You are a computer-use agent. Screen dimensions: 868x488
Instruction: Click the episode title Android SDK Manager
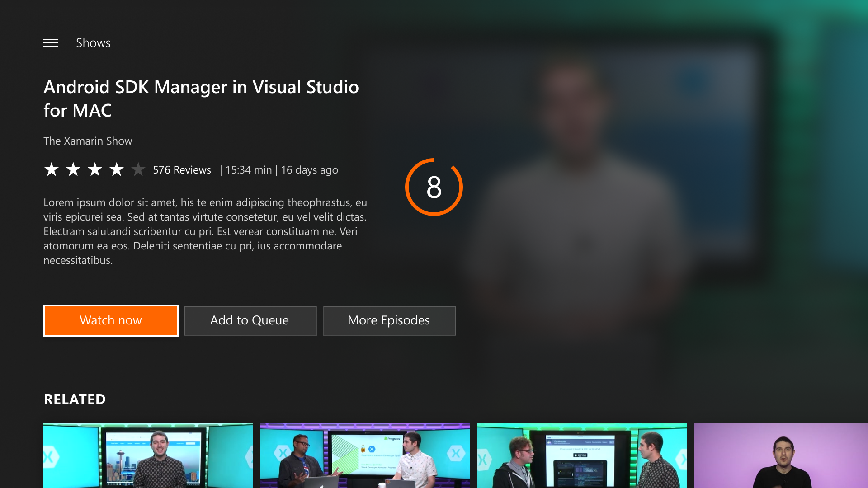coord(201,99)
